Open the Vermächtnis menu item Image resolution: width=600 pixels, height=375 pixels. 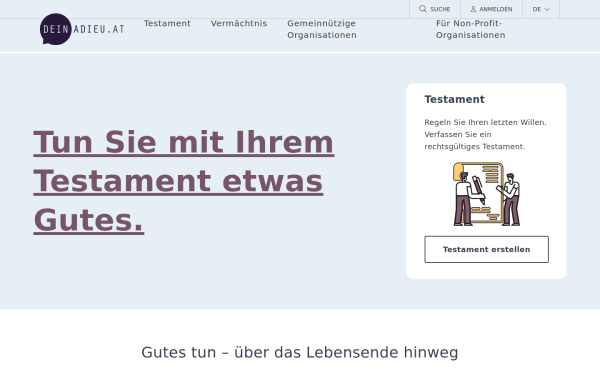pyautogui.click(x=239, y=23)
